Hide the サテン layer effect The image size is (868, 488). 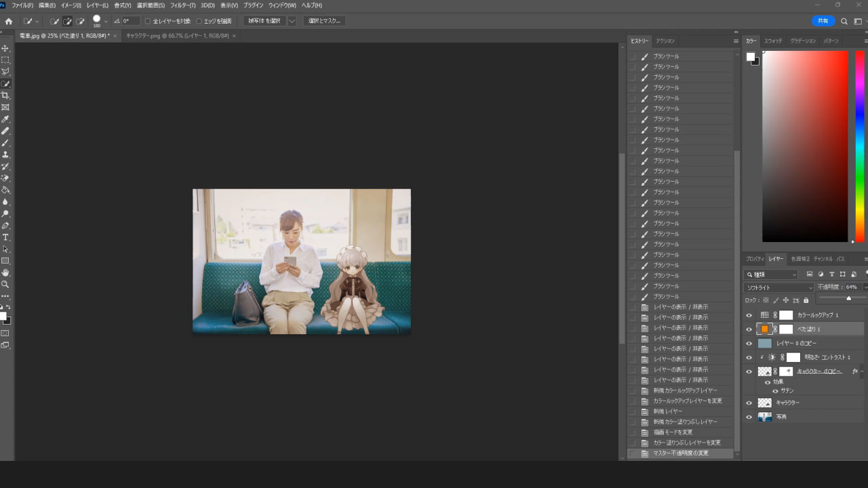[775, 390]
